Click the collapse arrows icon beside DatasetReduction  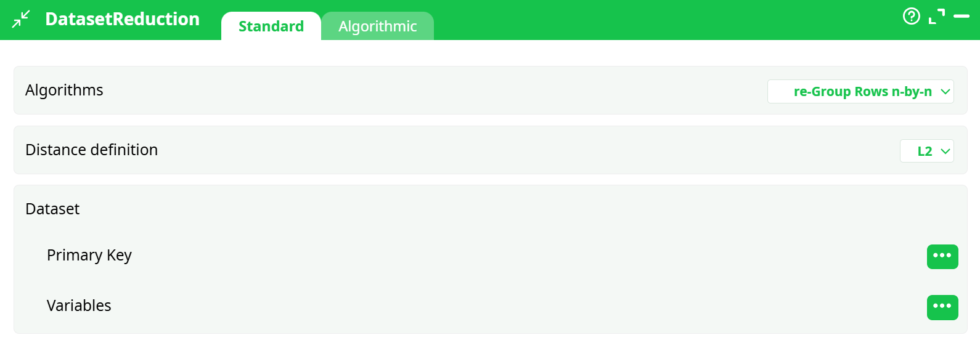point(21,19)
